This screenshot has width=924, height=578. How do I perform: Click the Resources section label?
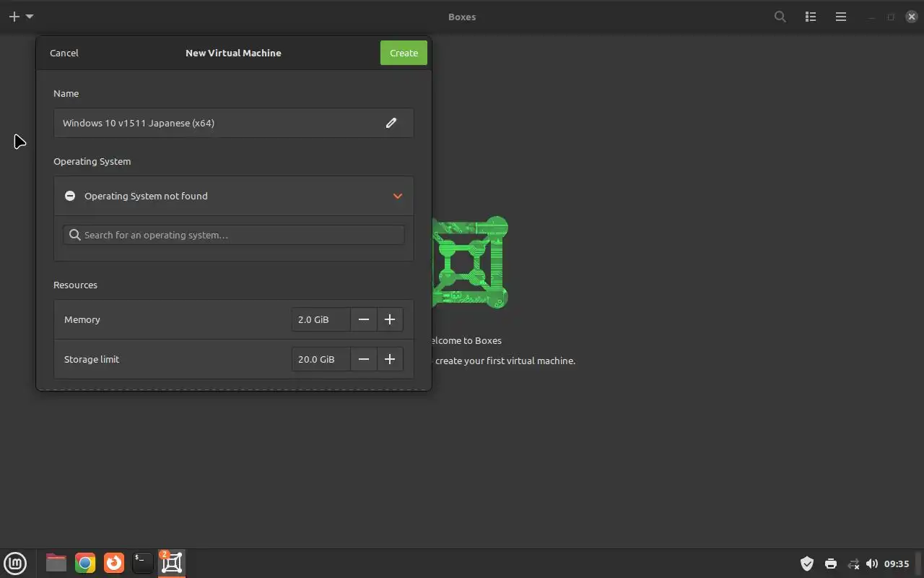click(75, 285)
